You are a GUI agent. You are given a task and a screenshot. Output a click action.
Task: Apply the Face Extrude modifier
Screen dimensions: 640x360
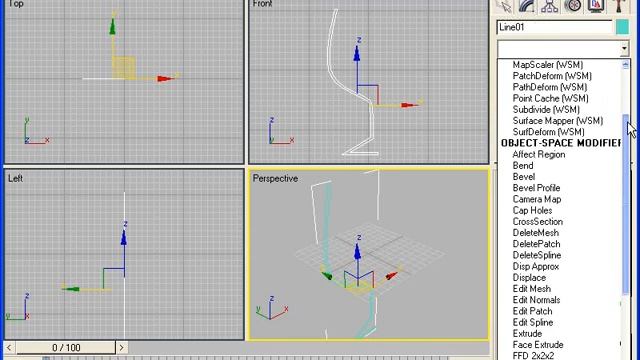pyautogui.click(x=538, y=345)
